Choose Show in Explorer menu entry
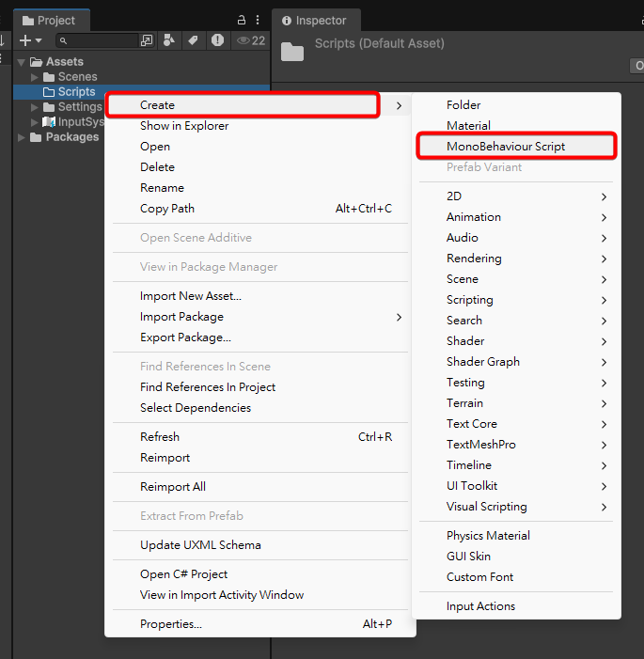Image resolution: width=644 pixels, height=659 pixels. [x=184, y=126]
